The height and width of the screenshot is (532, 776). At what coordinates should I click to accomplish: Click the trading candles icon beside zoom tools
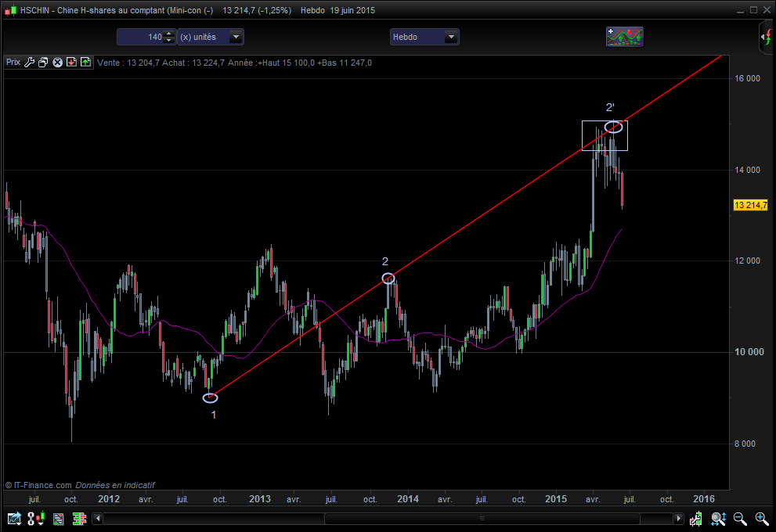(x=696, y=519)
